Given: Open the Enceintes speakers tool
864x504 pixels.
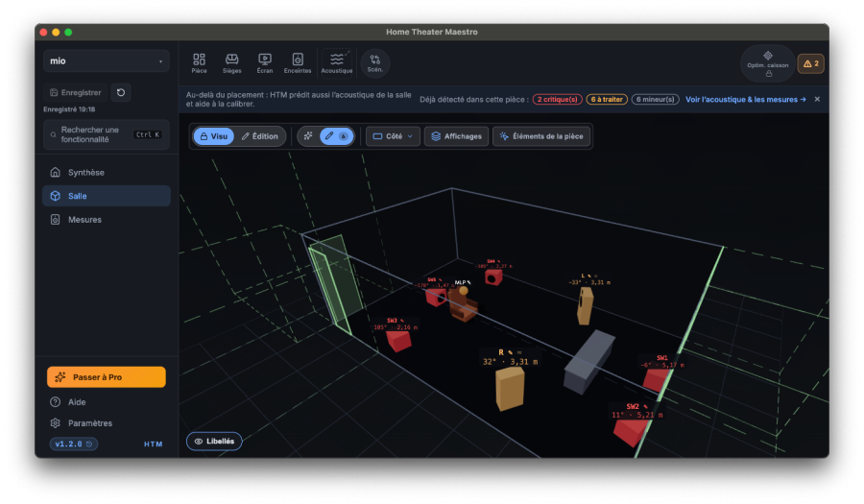Looking at the screenshot, I should 298,63.
